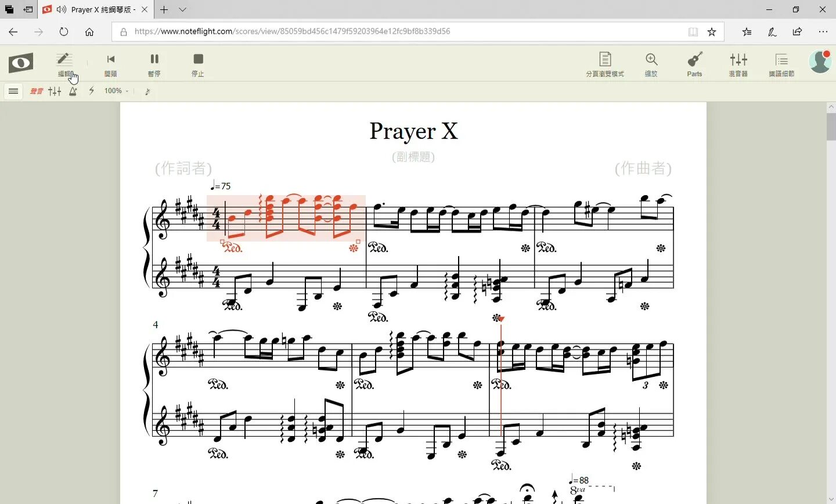This screenshot has width=836, height=504.
Task: Close the Prayer X browser tab
Action: 145,9
